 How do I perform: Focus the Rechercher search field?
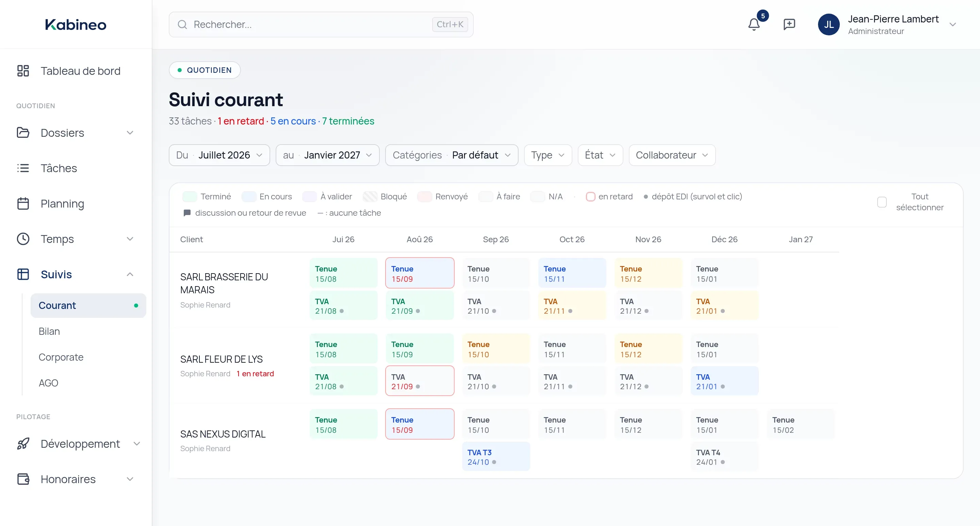[x=321, y=24]
